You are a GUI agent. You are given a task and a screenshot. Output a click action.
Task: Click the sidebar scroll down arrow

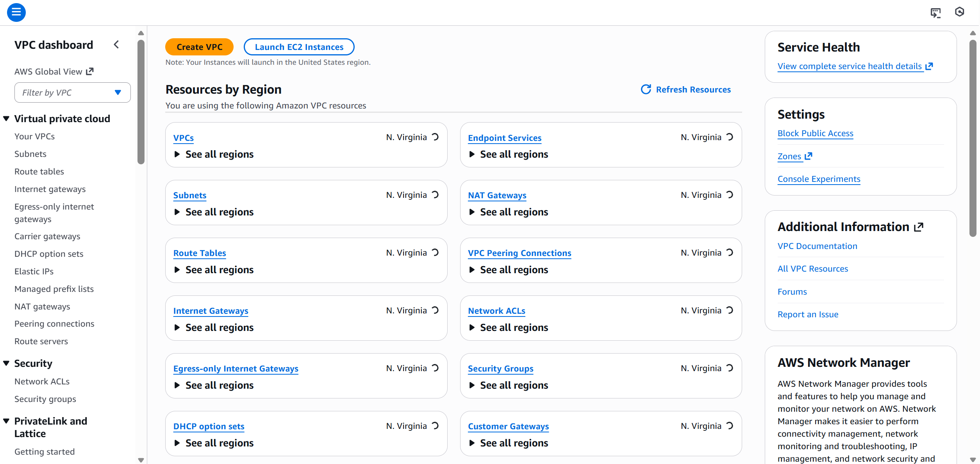(141, 460)
